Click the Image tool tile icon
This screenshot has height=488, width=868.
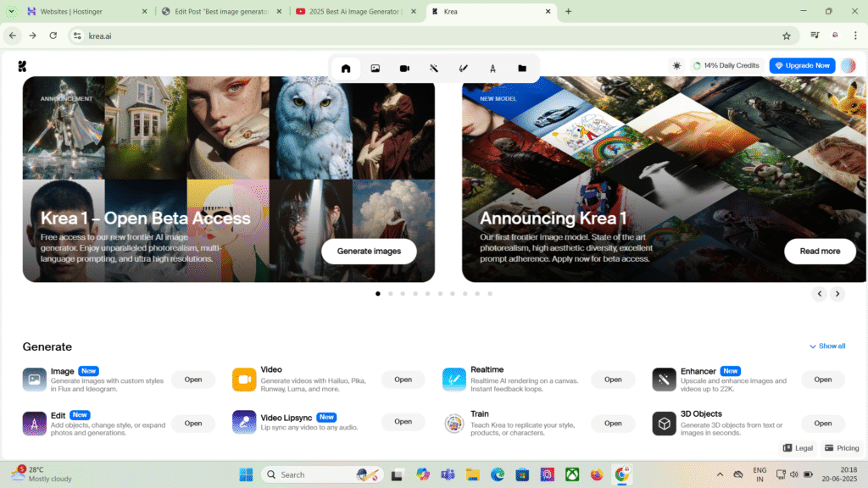point(34,380)
